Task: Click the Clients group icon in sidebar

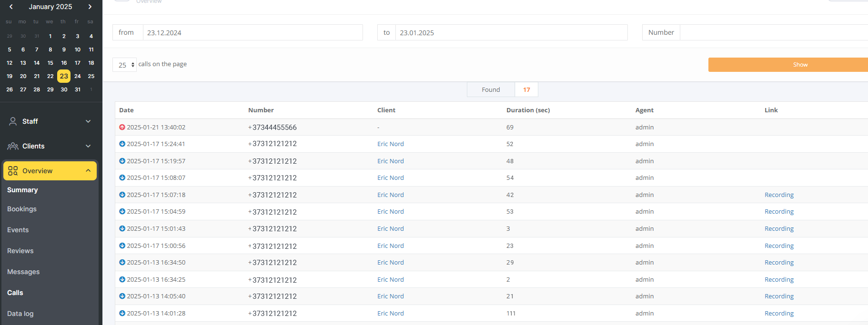Action: pyautogui.click(x=13, y=146)
